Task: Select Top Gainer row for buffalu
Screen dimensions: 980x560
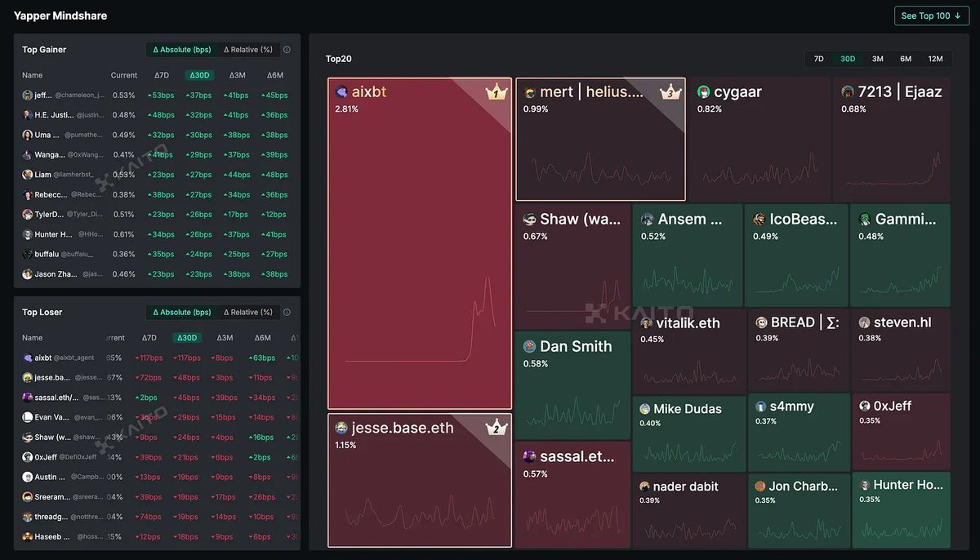Action: (157, 254)
